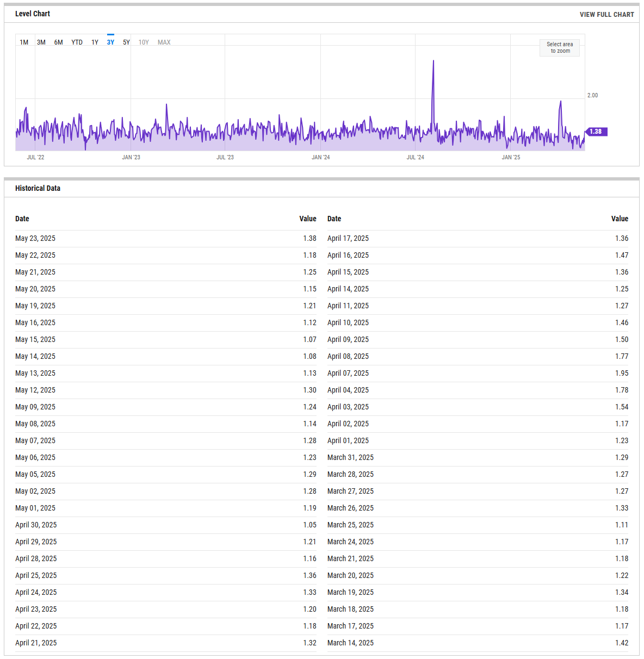Open the VIEW FULL CHART link
Screen dimensions: 644x659
tap(607, 15)
